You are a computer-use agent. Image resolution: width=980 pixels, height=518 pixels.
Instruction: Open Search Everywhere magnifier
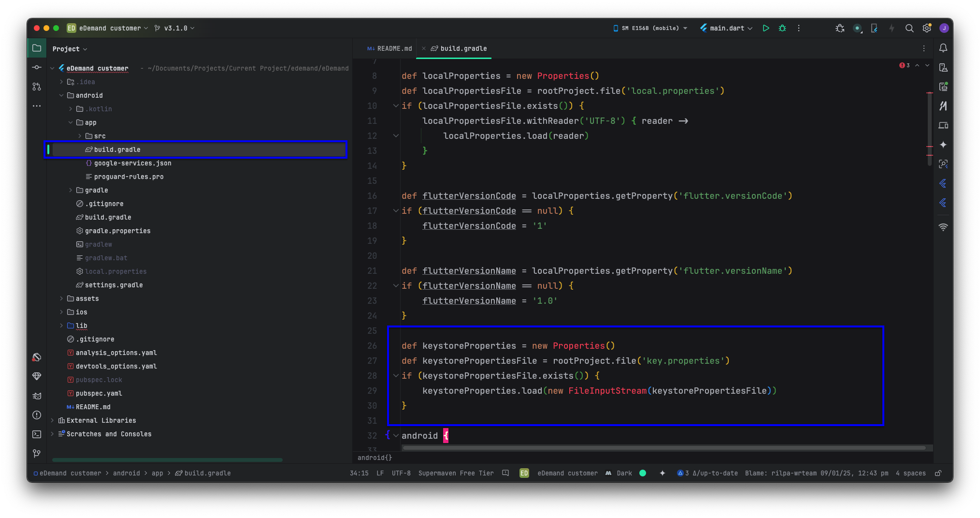pos(909,28)
